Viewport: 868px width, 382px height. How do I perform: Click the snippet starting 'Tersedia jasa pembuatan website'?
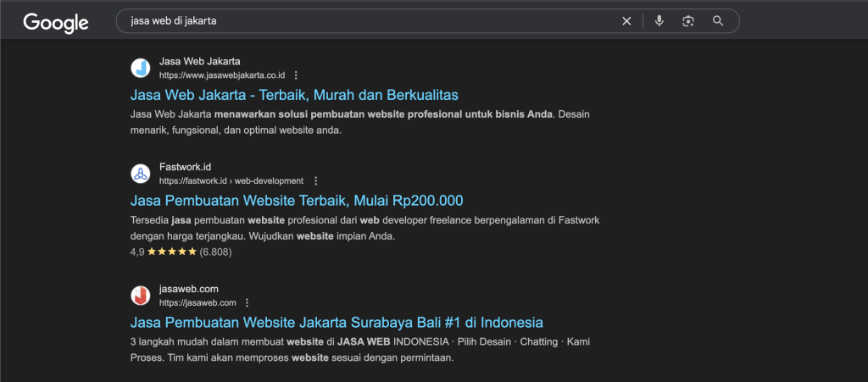tap(364, 229)
